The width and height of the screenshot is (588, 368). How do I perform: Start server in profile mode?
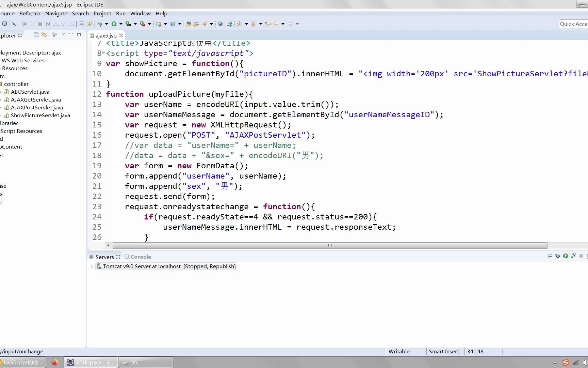click(573, 256)
